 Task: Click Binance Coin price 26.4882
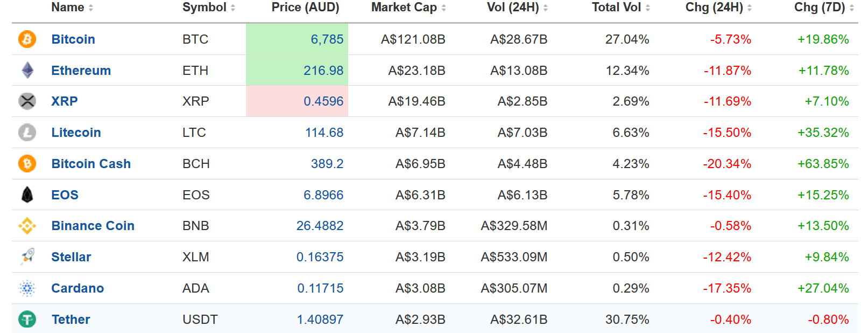click(320, 226)
